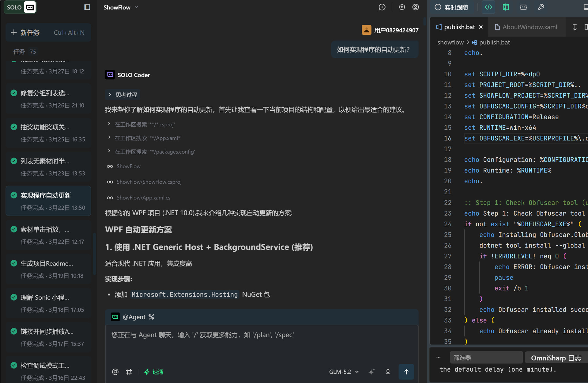Expand the '**/*.csproj' workspace search step
This screenshot has height=383, width=588.
[x=141, y=124]
